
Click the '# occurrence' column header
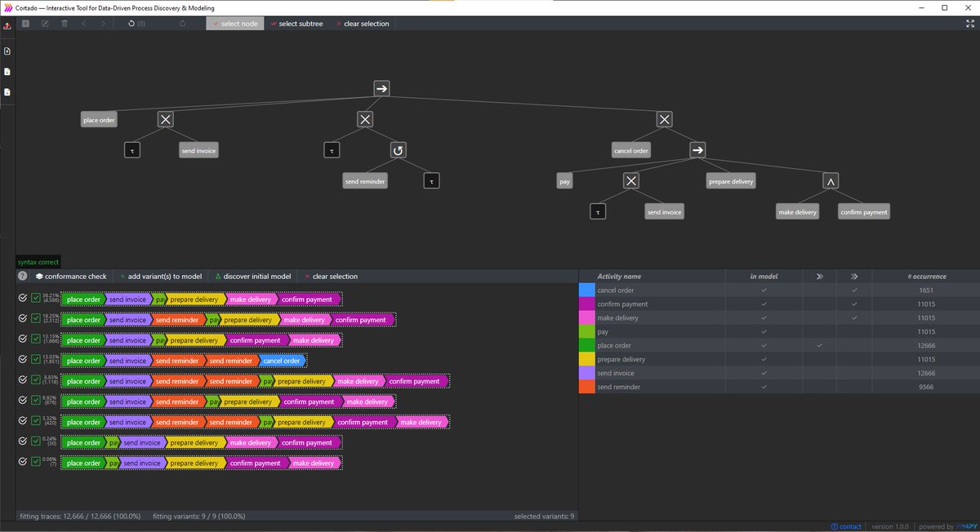click(x=925, y=277)
